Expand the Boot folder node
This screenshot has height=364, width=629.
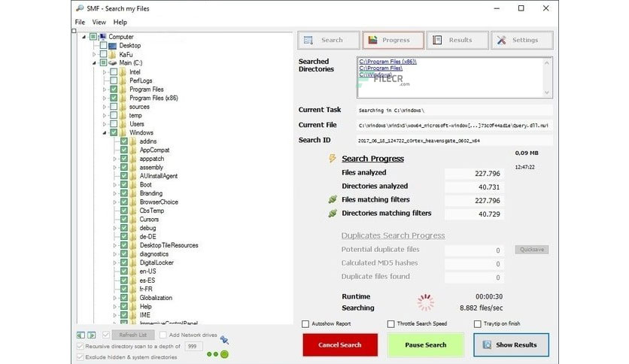[114, 185]
